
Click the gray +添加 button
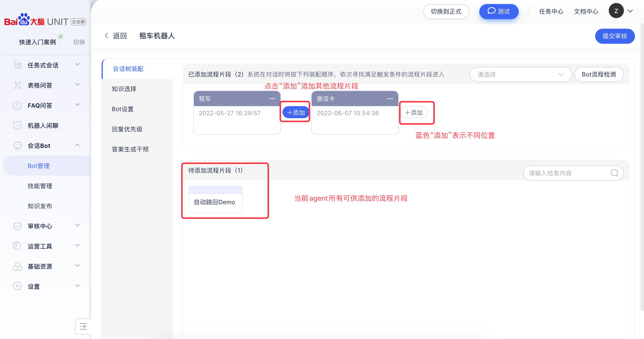[x=414, y=112]
